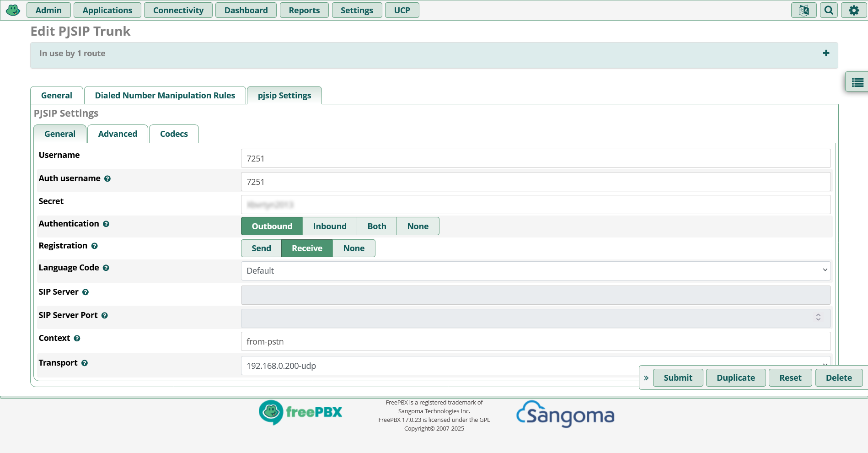The image size is (868, 453).
Task: Set Authentication to Inbound
Action: (x=329, y=226)
